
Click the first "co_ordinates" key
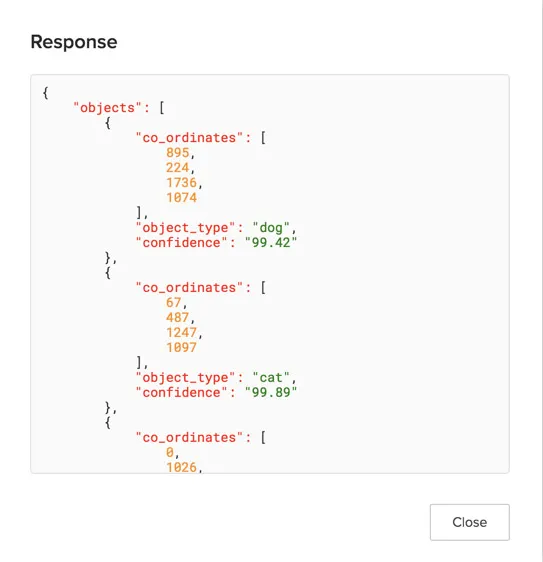point(189,138)
